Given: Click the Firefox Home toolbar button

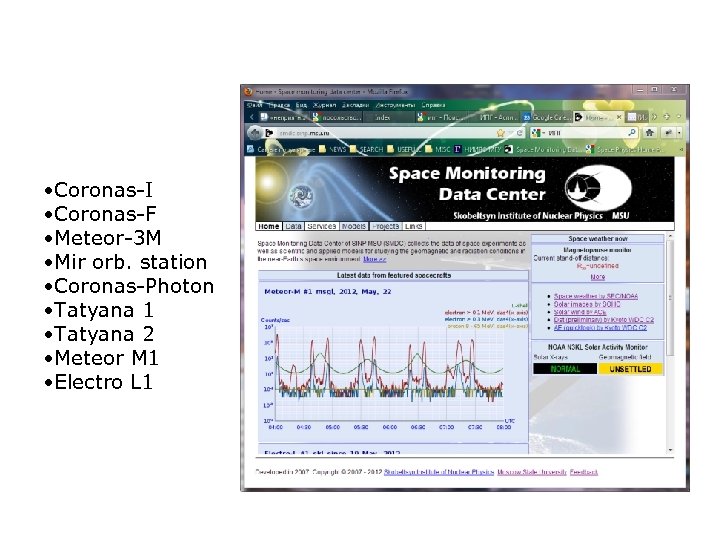Looking at the screenshot, I should [x=649, y=133].
